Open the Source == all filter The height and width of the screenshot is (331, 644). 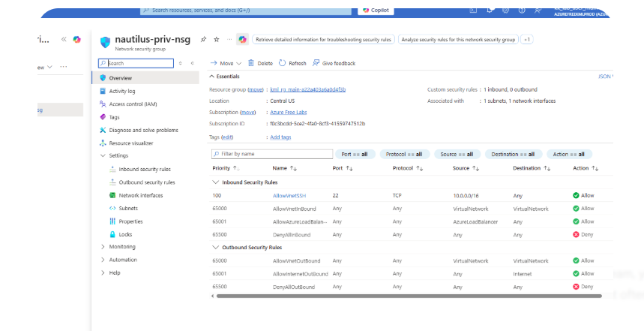[457, 155]
